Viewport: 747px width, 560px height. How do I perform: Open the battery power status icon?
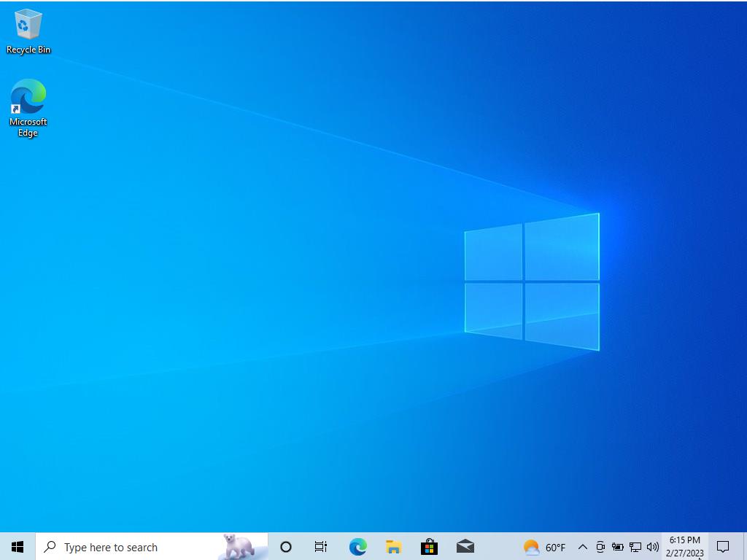(x=618, y=547)
